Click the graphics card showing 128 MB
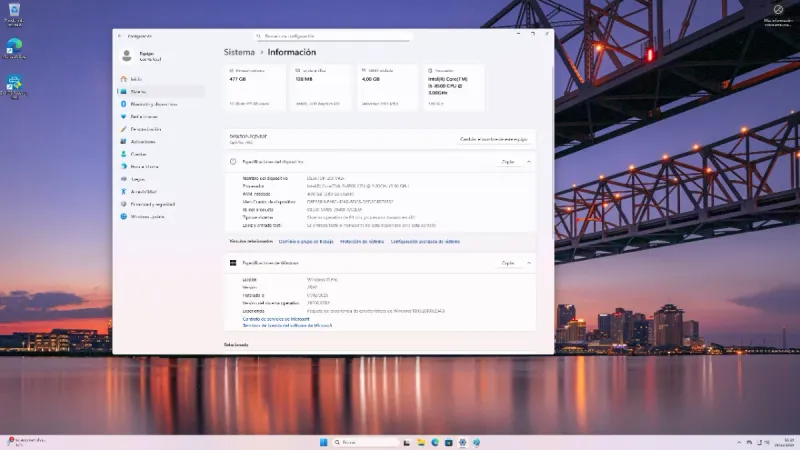Screen dimensions: 800x450 [321, 87]
